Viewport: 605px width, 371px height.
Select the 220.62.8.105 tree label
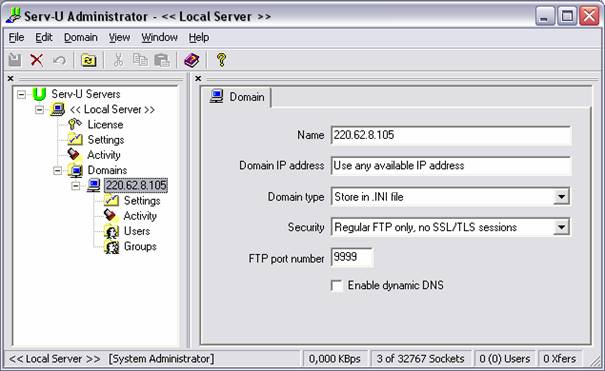(136, 186)
